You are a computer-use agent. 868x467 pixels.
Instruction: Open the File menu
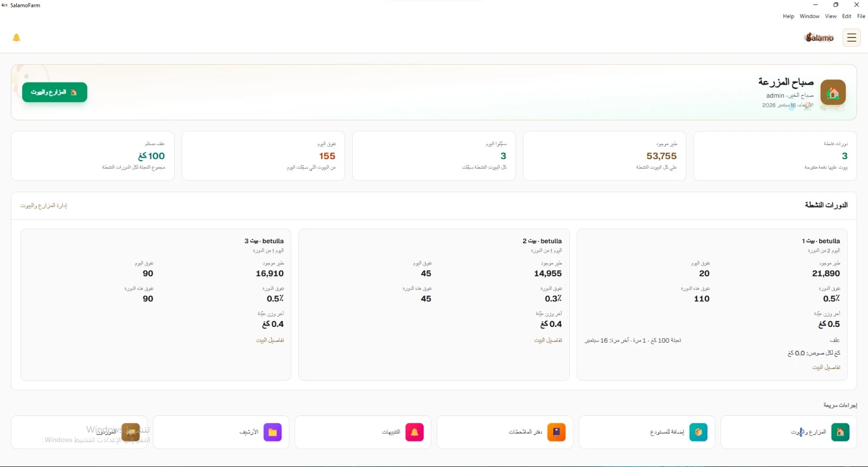tap(861, 16)
